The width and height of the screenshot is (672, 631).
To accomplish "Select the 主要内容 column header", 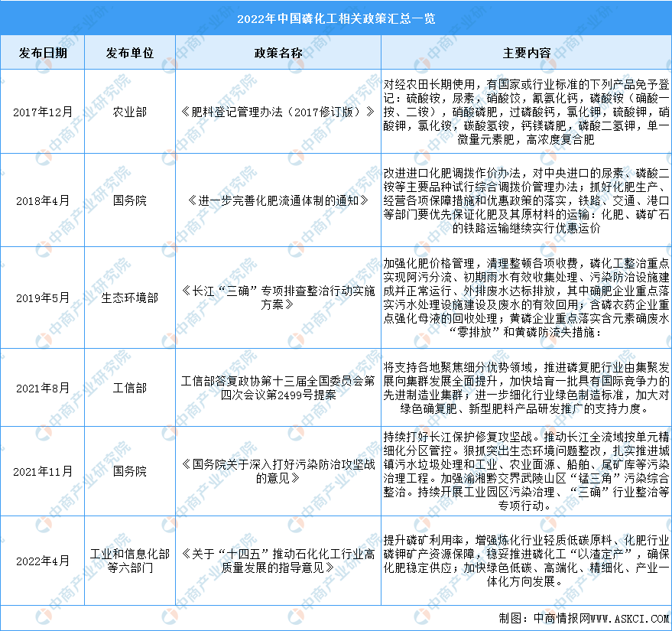I will (x=526, y=53).
